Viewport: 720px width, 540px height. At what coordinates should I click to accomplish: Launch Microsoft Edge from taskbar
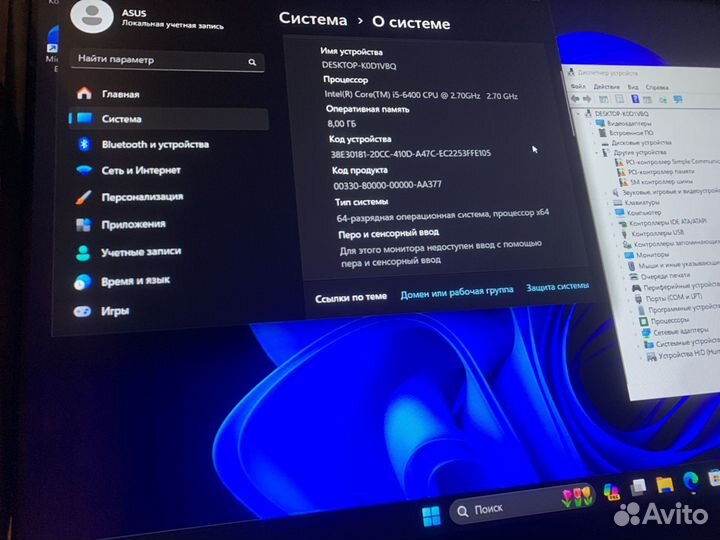point(691,480)
